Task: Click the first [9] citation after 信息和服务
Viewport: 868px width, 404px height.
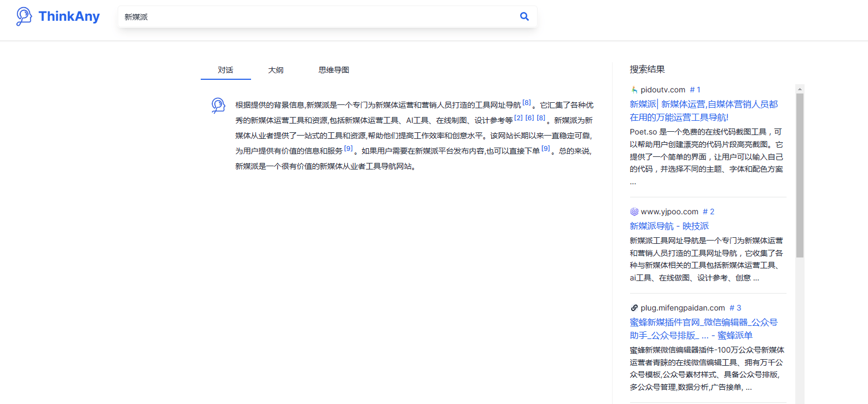Action: coord(348,148)
